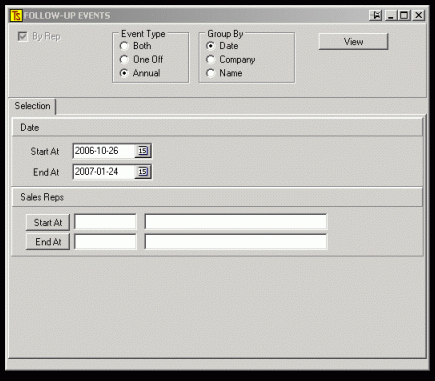Image resolution: width=435 pixels, height=381 pixels.
Task: Maximize the Follow-Up Events window
Action: (404, 15)
